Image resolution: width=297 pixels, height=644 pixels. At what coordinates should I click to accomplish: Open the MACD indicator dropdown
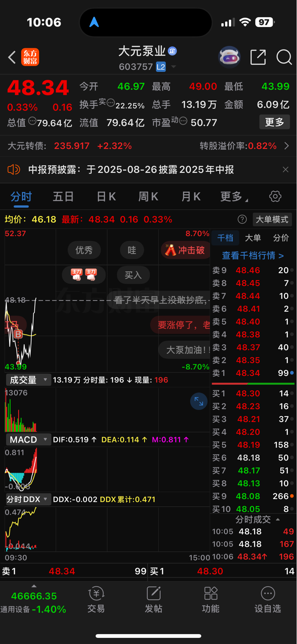(28, 440)
